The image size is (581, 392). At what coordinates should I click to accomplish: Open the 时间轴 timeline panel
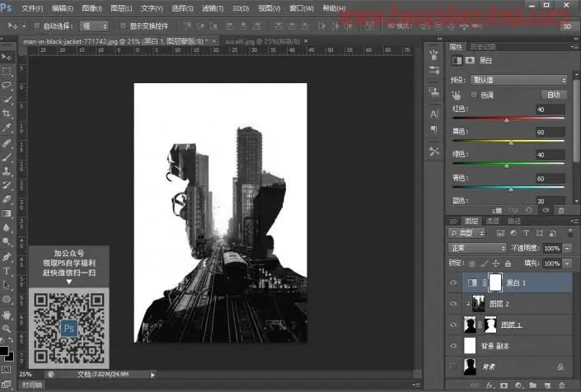(32, 385)
